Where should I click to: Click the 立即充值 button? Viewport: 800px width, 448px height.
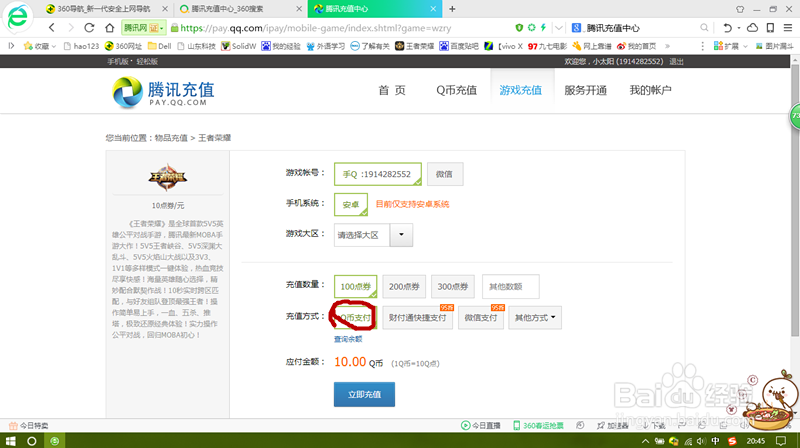[x=364, y=394]
